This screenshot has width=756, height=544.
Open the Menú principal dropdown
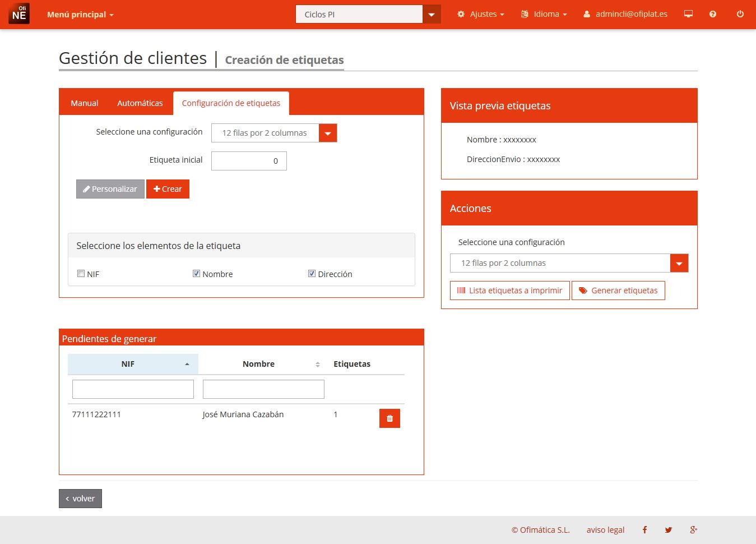pyautogui.click(x=80, y=15)
